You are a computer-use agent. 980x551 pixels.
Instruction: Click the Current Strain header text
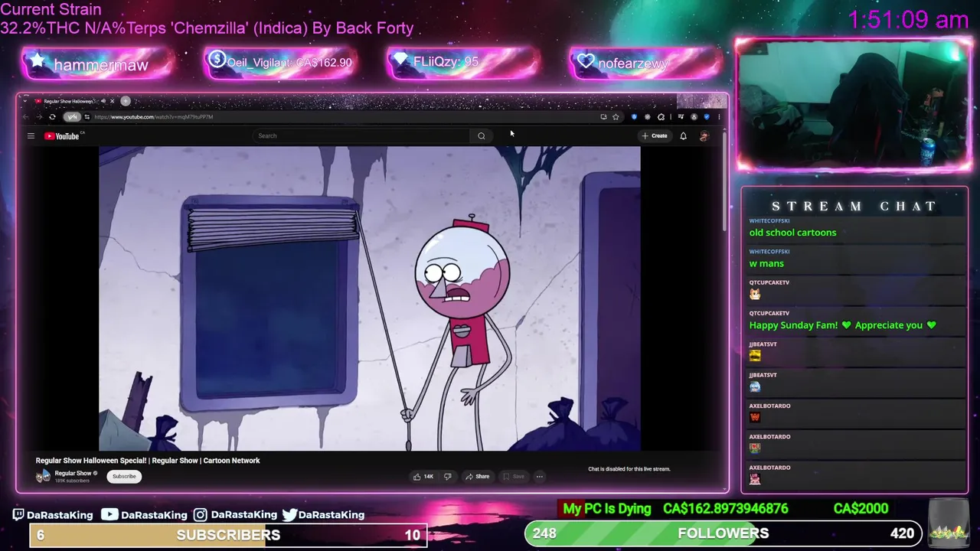tap(51, 9)
